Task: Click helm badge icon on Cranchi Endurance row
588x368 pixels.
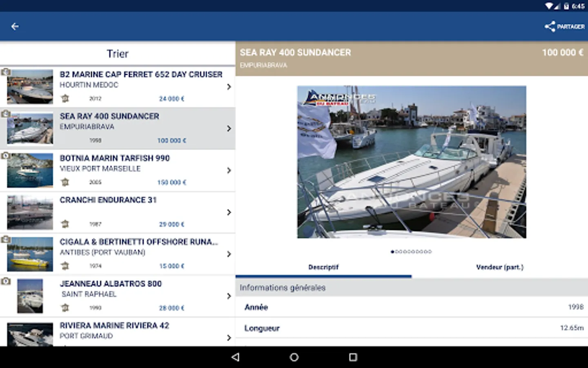Action: [65, 224]
